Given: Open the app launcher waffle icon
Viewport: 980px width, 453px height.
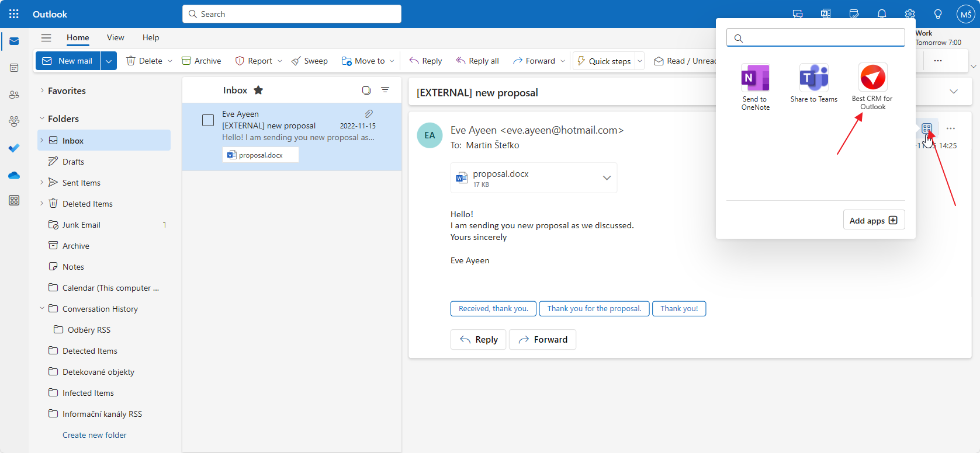Looking at the screenshot, I should click(14, 14).
